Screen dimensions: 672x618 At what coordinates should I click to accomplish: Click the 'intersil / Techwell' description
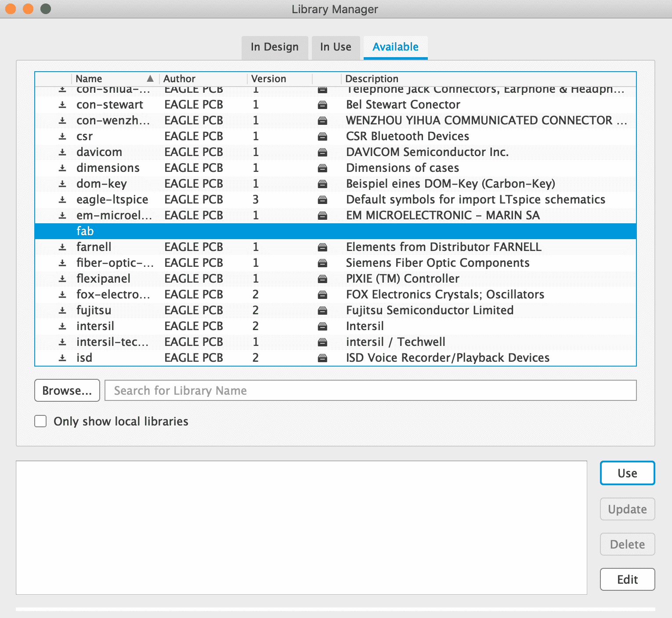(x=396, y=342)
